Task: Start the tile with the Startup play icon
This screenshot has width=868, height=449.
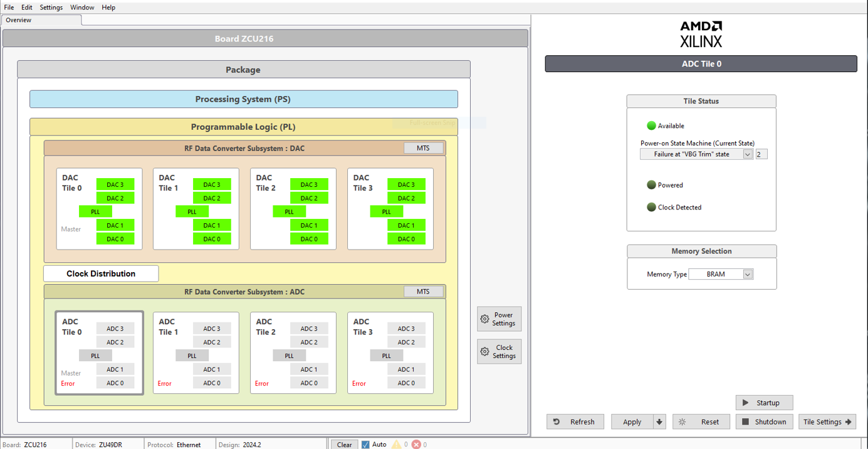Action: (744, 402)
